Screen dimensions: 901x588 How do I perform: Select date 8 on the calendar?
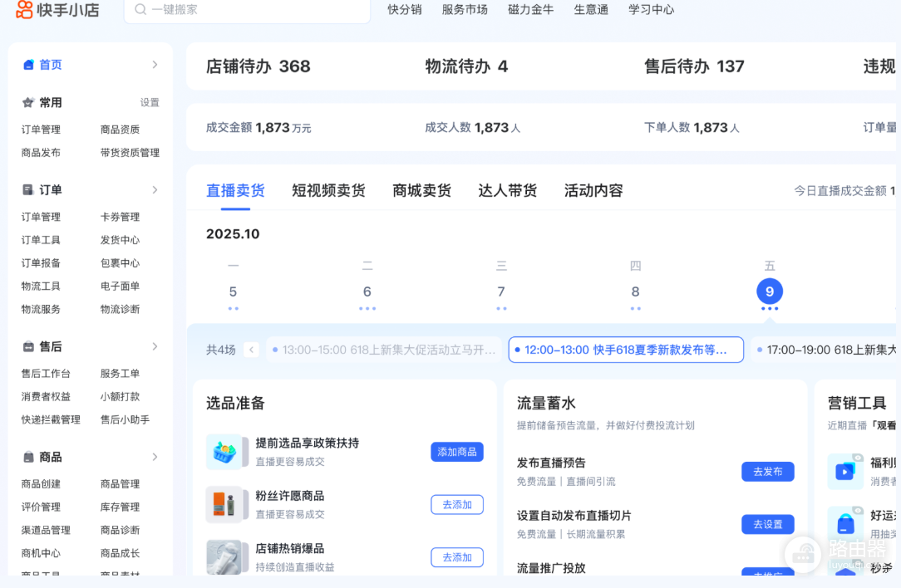pyautogui.click(x=636, y=292)
